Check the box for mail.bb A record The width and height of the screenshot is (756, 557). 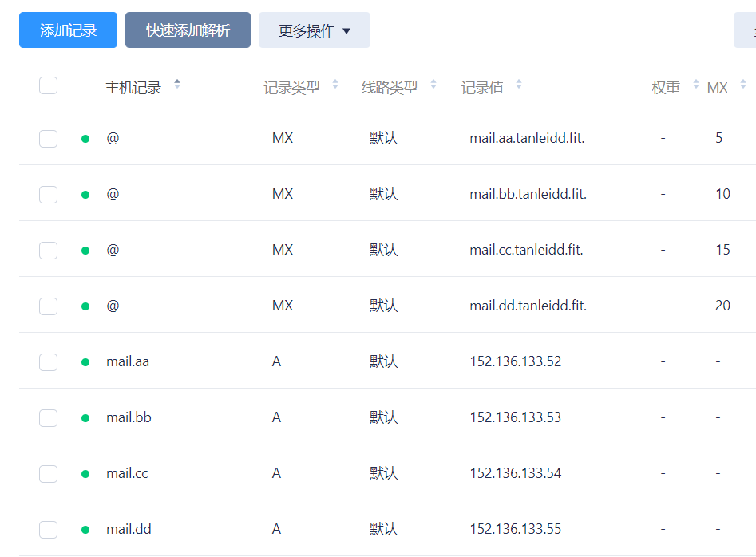click(x=48, y=418)
